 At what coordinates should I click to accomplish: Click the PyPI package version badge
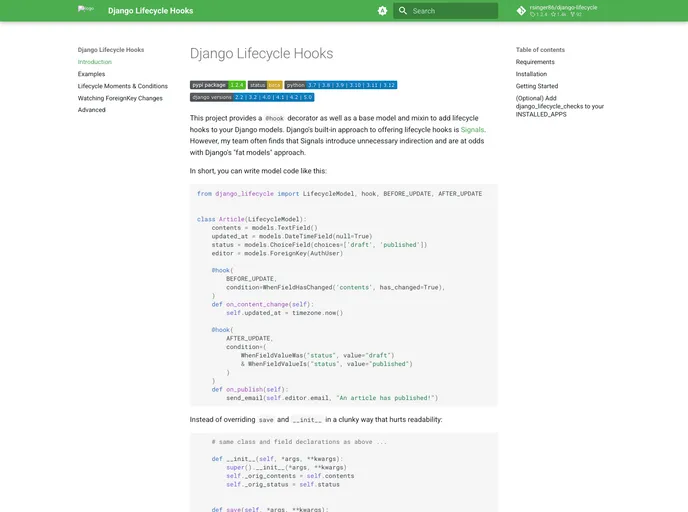point(217,85)
